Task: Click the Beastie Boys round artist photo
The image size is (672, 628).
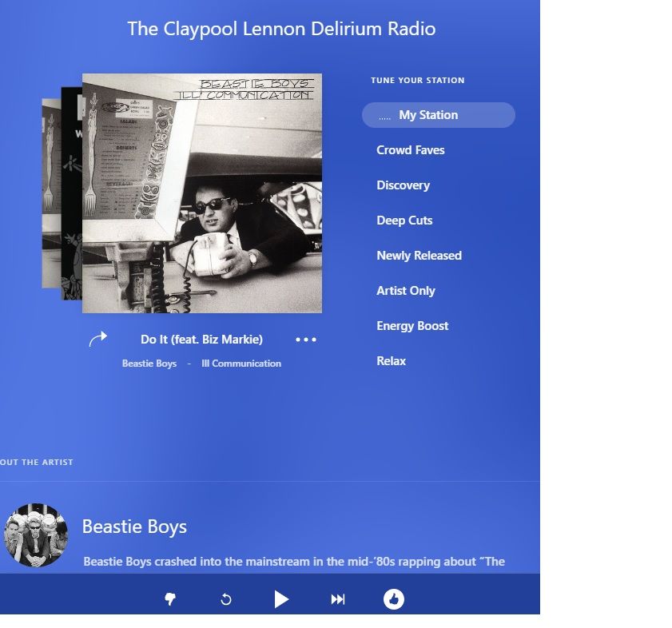Action: coord(36,535)
